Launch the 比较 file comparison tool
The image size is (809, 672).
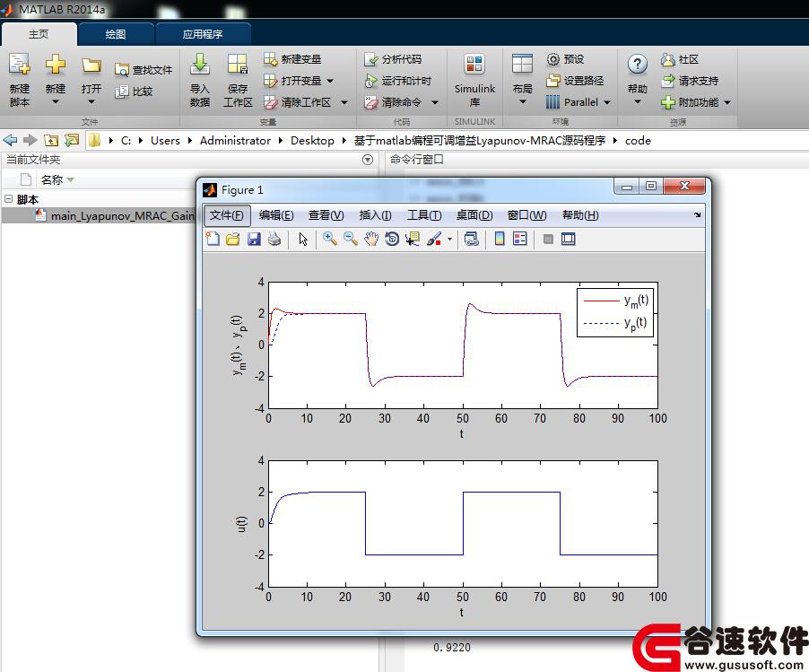point(135,92)
